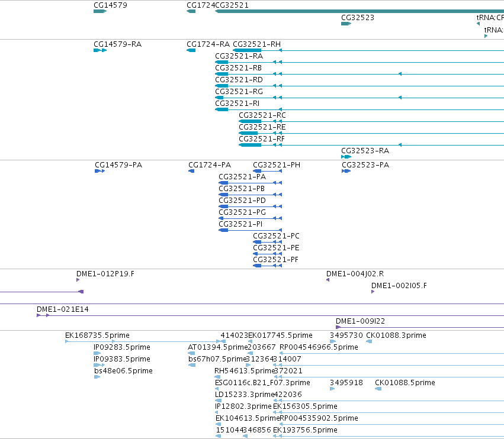Click EST IP12802.3prime
Viewport: 504px width, 439px height.
pos(243,406)
